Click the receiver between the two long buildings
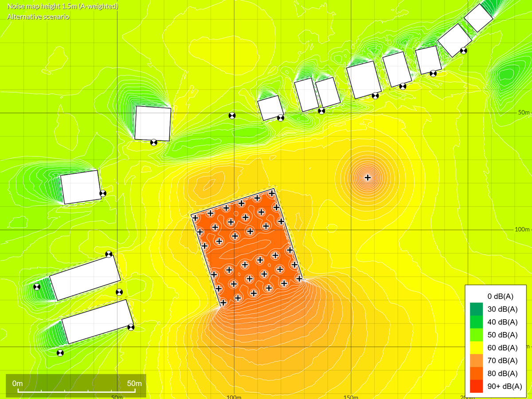The width and height of the screenshot is (532, 399). [119, 292]
